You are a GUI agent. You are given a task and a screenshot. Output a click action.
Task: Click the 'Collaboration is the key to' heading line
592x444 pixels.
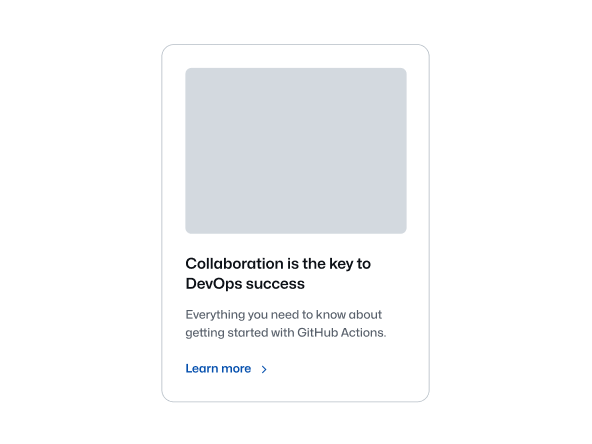(x=278, y=264)
